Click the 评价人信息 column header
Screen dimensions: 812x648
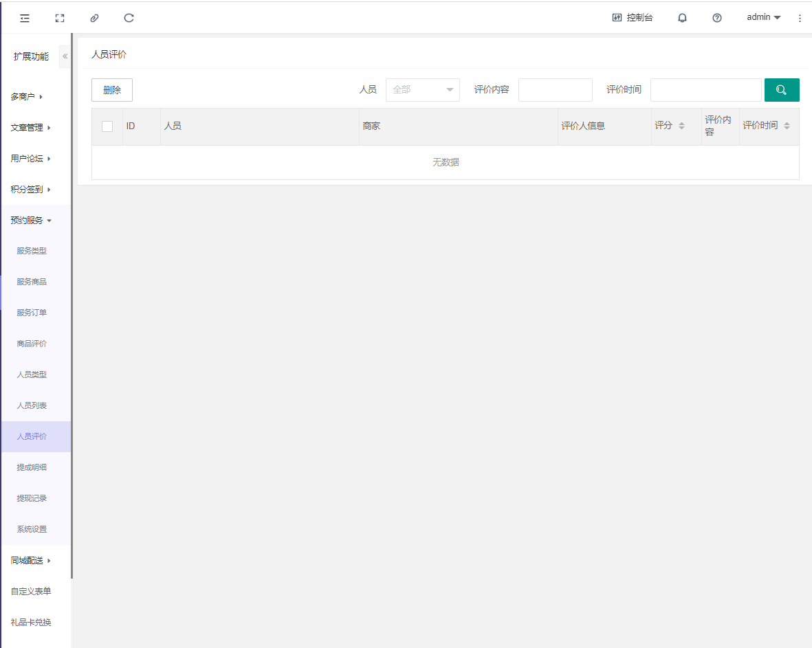click(604, 126)
